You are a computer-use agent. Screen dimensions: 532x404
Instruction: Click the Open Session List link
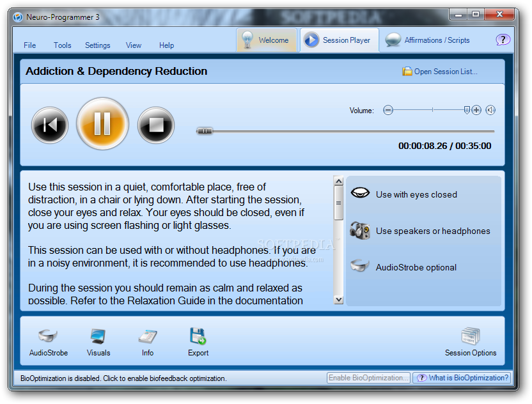[x=446, y=72]
